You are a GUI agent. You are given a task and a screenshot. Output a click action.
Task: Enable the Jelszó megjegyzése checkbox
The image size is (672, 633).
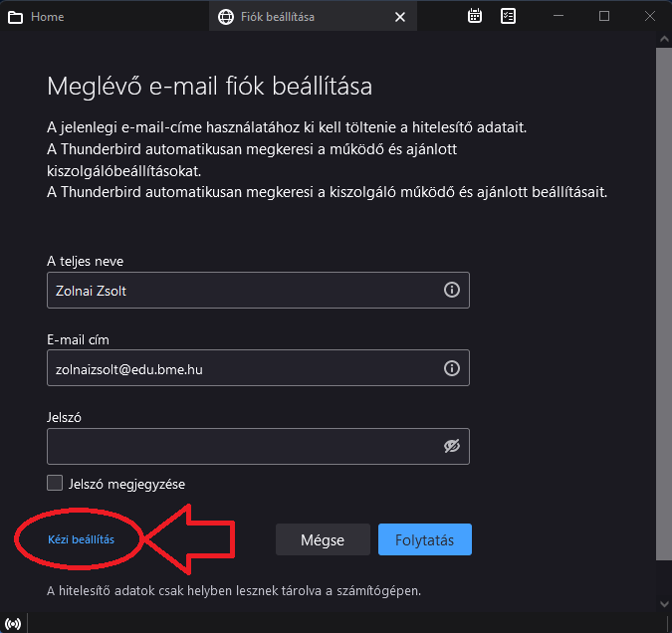(55, 483)
